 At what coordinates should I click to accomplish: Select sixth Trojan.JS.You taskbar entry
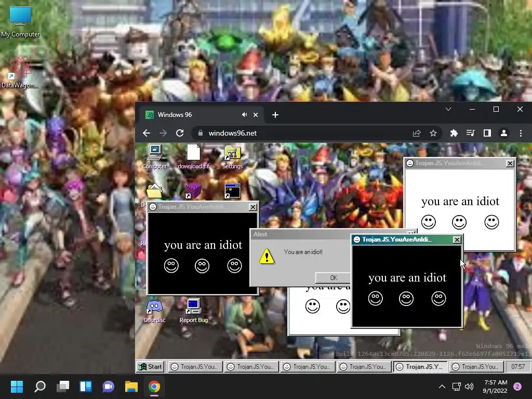pos(477,367)
